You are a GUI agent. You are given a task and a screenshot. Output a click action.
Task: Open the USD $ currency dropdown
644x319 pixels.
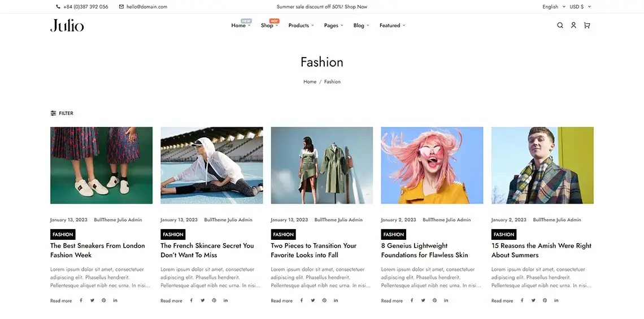[580, 7]
